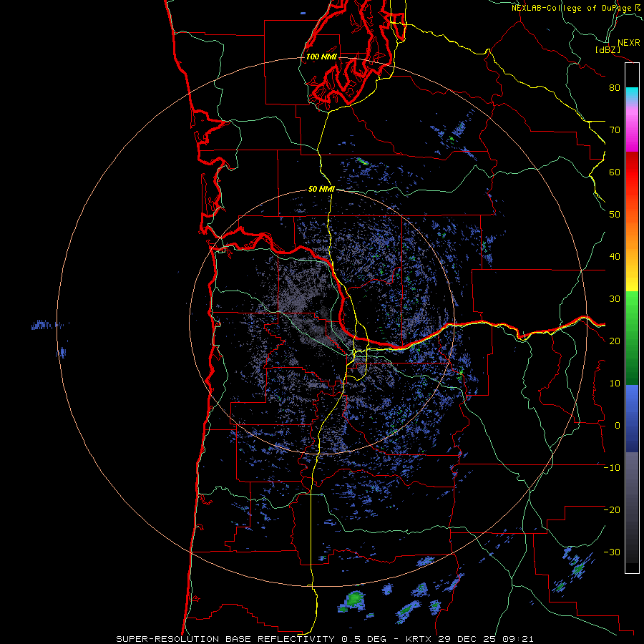Select the -10 tick on dBZ scale

612,468
